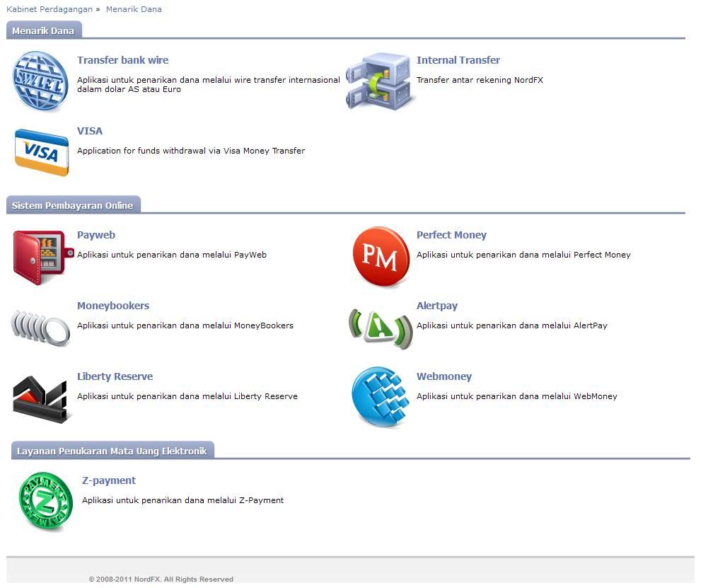This screenshot has height=588, width=708.
Task: Go to Kabinet Perdagangan breadcrumb
Action: pyautogui.click(x=50, y=9)
